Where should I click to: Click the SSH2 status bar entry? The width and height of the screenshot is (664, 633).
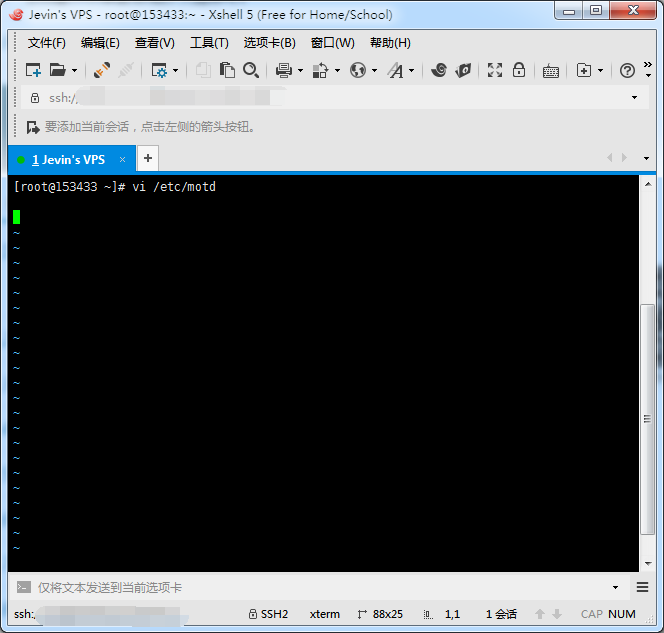268,614
